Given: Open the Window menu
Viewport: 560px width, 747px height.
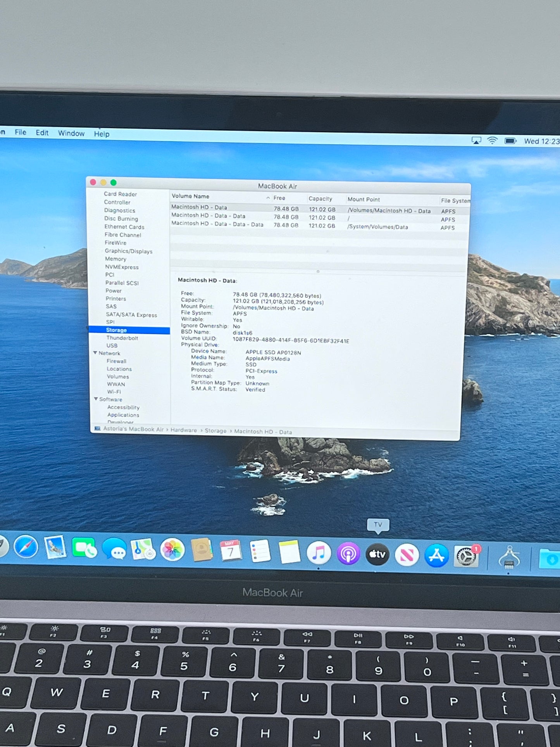Looking at the screenshot, I should (71, 133).
